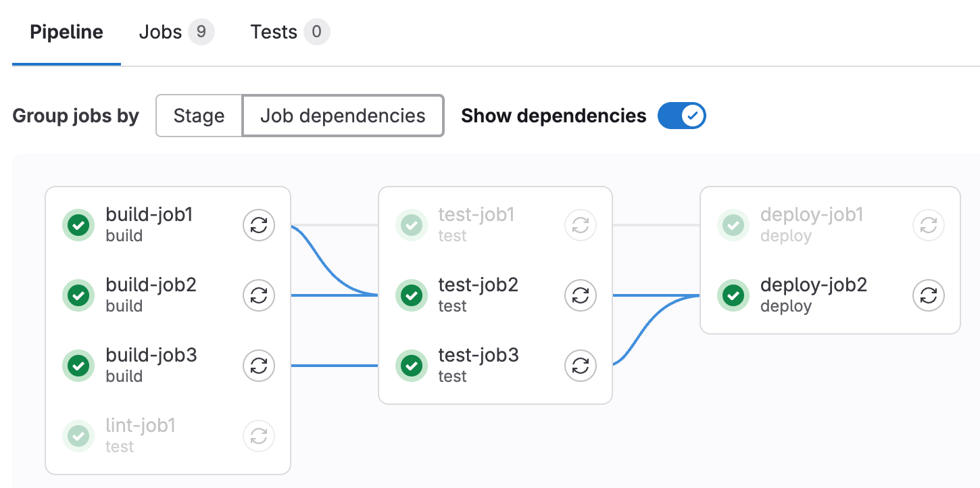This screenshot has height=488, width=980.
Task: Retry the test-job2 job
Action: coord(581,295)
